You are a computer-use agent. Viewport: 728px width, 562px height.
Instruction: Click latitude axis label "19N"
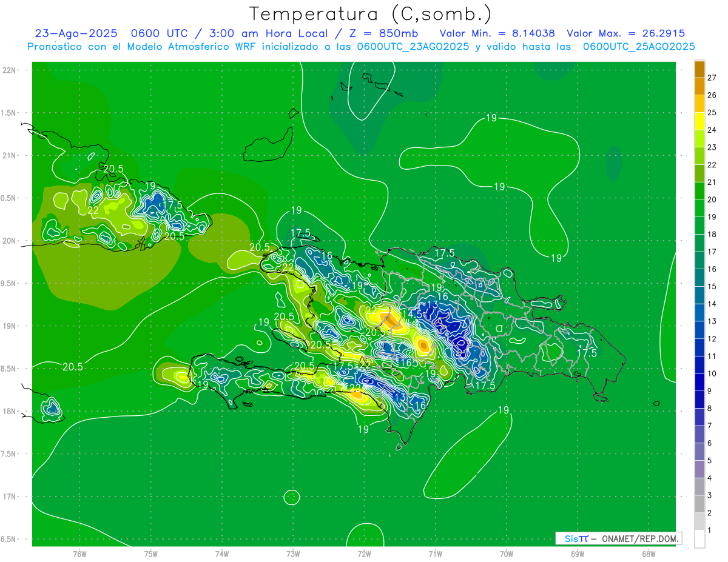(9, 326)
